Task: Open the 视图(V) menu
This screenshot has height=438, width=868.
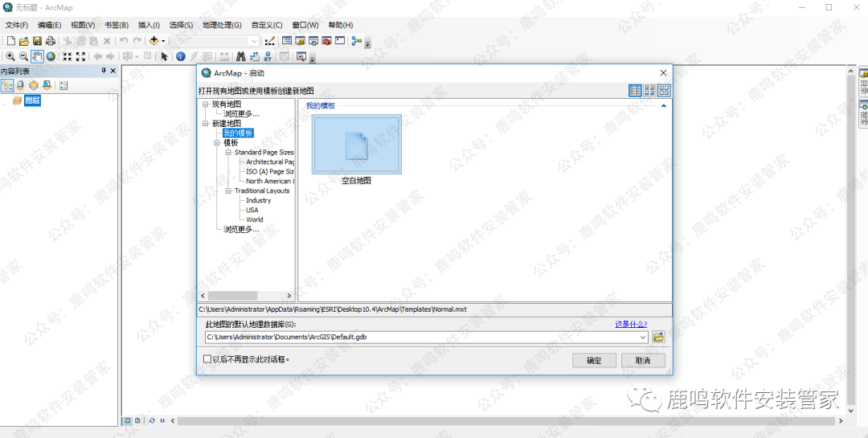Action: pyautogui.click(x=83, y=25)
